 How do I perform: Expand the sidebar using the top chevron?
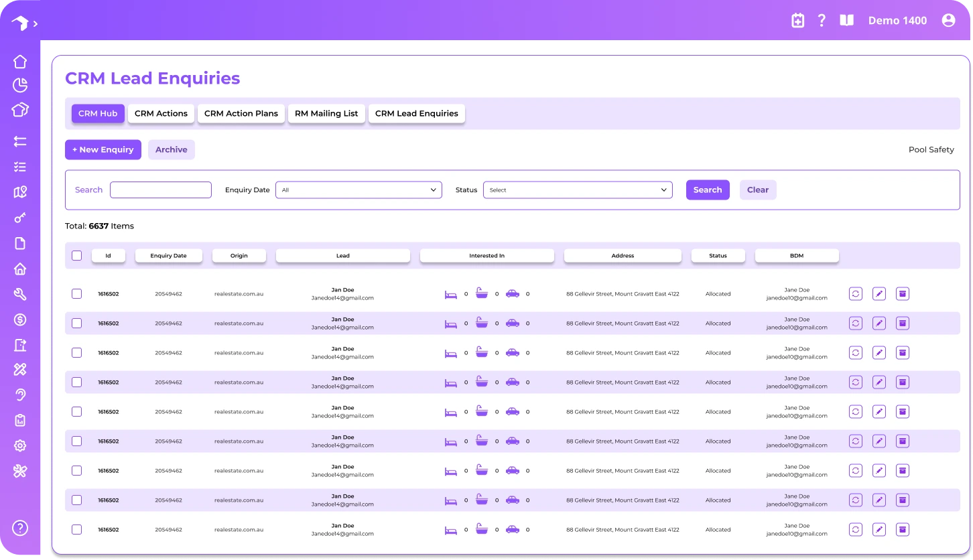(35, 23)
